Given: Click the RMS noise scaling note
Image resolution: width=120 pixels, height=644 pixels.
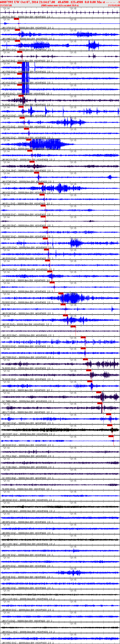Looking at the screenshot, I should [x=60, y=5].
